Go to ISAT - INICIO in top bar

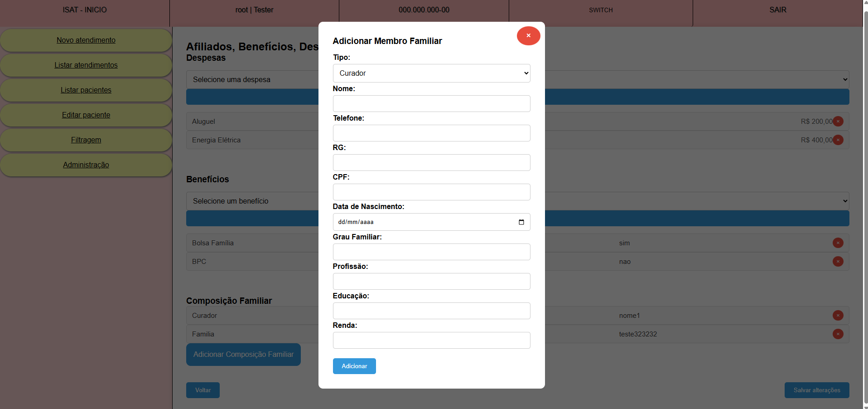(85, 10)
